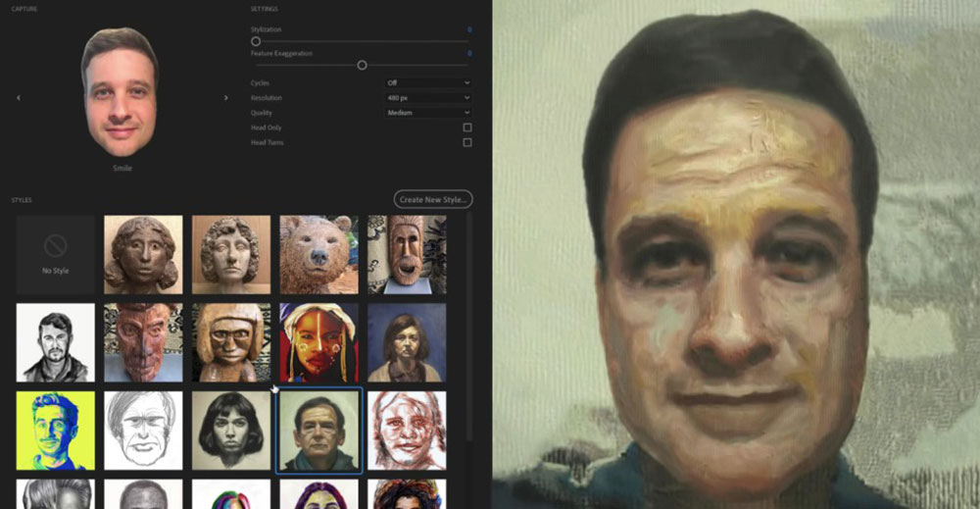The width and height of the screenshot is (980, 509).
Task: Select the open-mouth wooden tribal mask style
Action: (407, 255)
